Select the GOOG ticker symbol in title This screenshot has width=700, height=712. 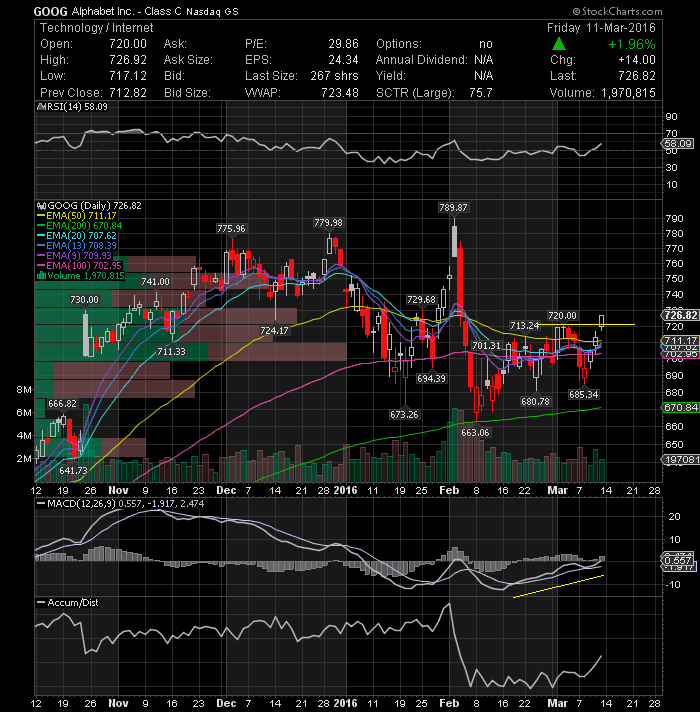pos(50,11)
